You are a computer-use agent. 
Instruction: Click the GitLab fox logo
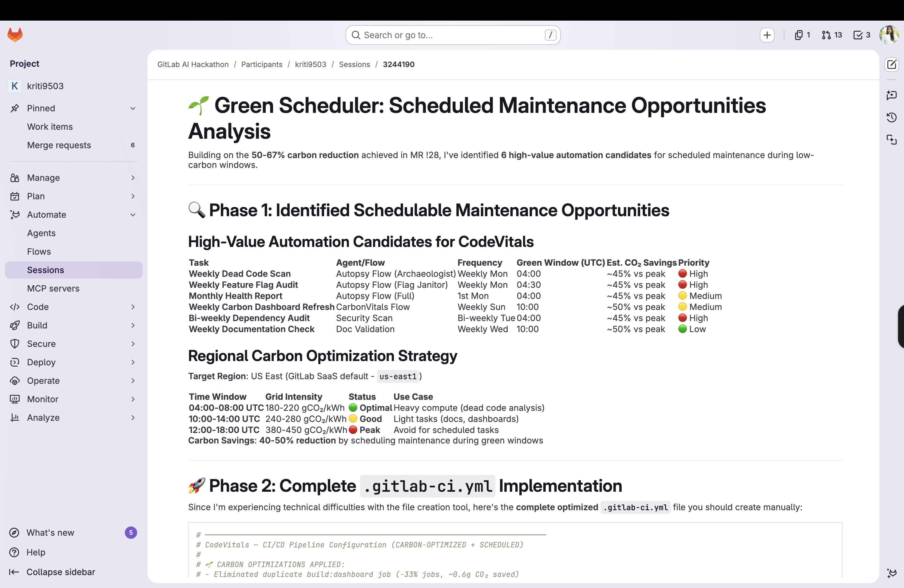point(15,35)
